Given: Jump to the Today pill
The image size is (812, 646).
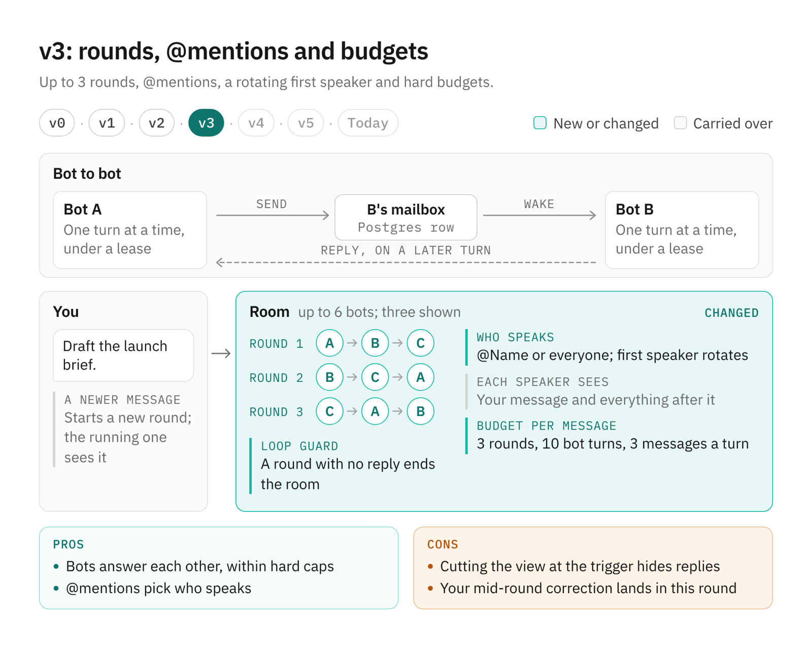Looking at the screenshot, I should 368,123.
